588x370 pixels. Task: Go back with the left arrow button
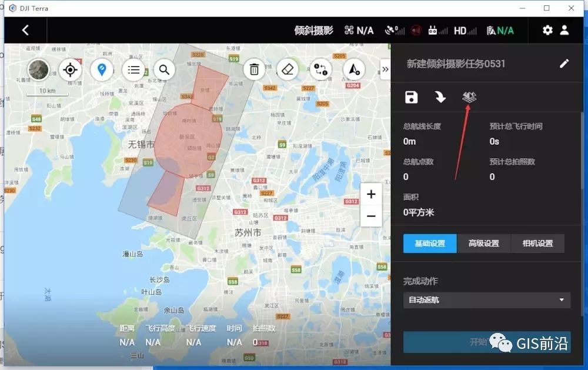(x=25, y=29)
